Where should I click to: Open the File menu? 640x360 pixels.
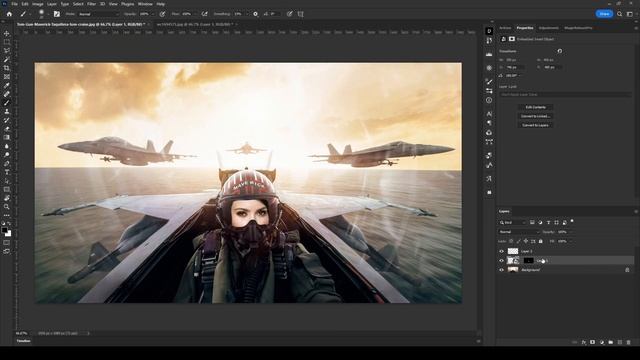14,4
